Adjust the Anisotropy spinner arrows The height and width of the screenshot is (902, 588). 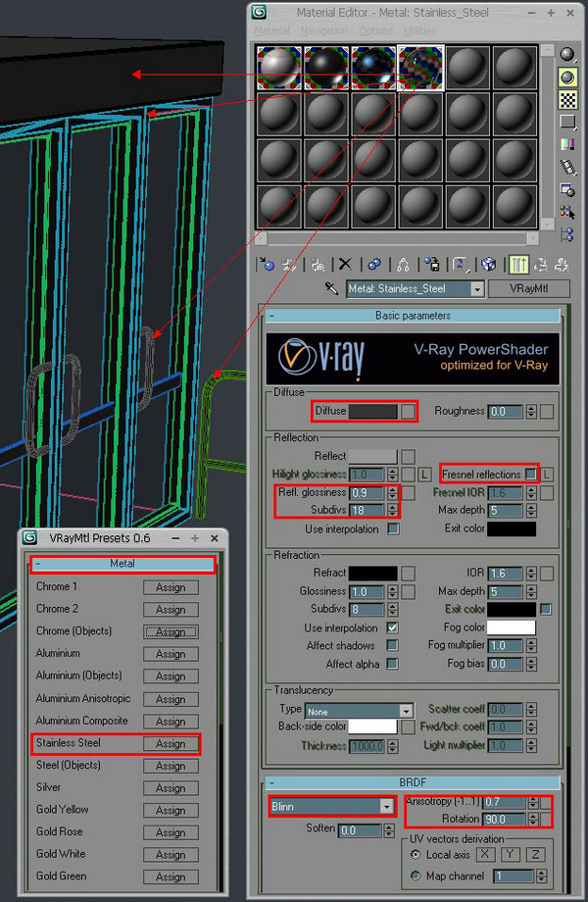point(534,801)
